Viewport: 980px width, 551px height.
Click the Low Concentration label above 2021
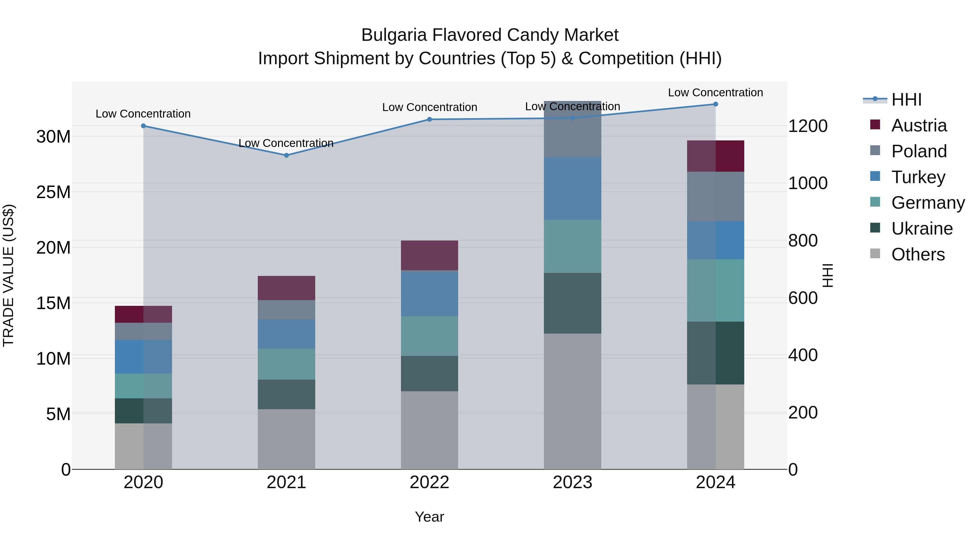tap(286, 143)
